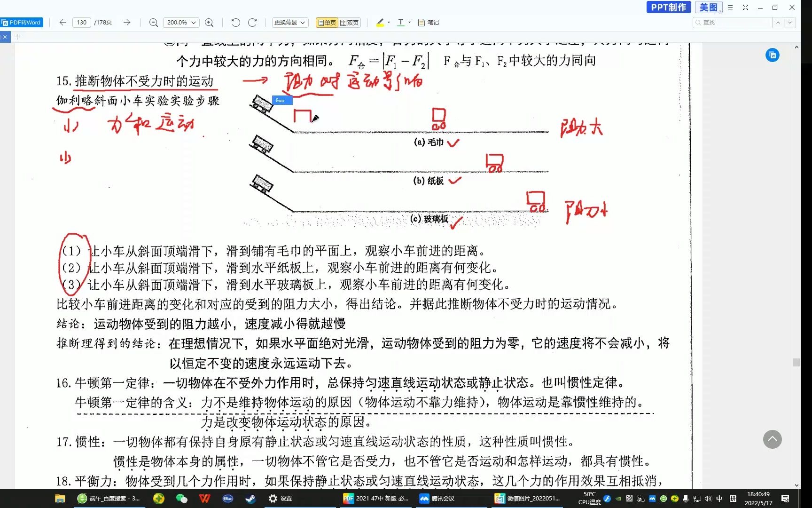Screen dimensions: 812x508
Task: Switch to 单页 single page view
Action: (327, 23)
